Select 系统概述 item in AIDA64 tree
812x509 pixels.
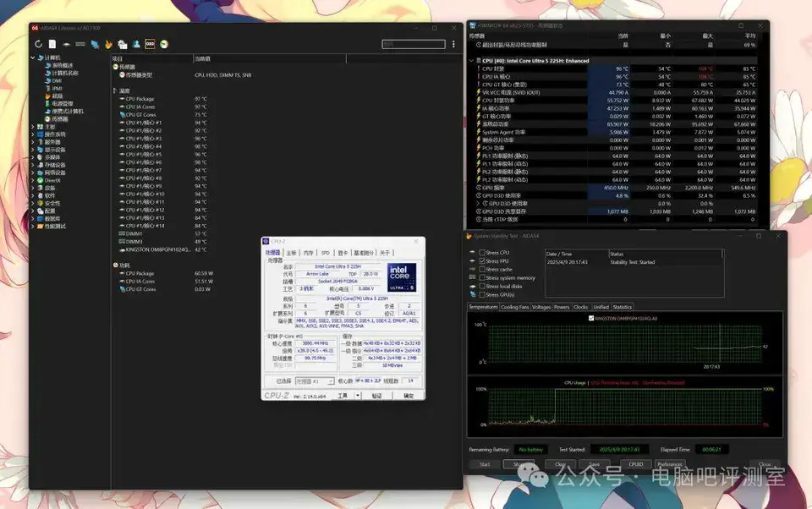[x=58, y=66]
